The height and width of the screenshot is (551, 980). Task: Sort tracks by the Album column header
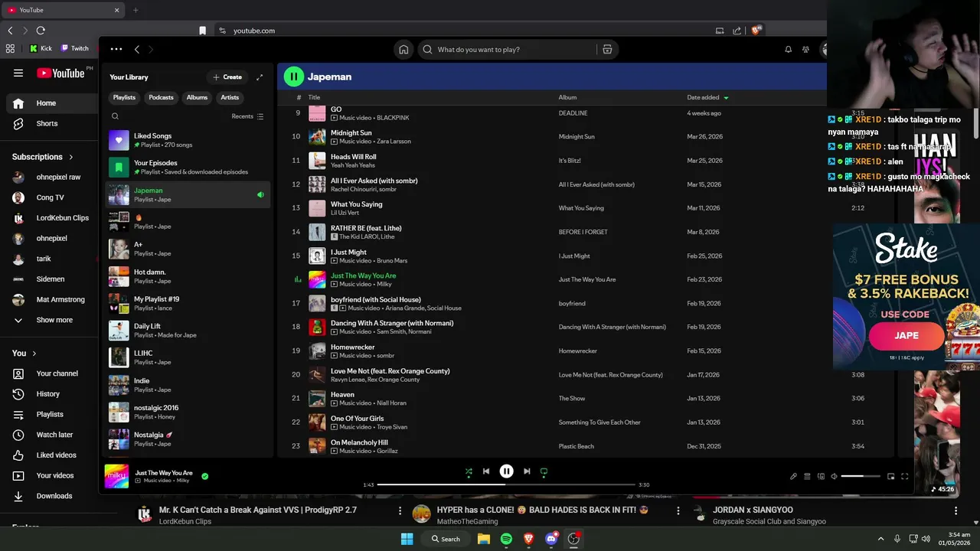click(567, 97)
